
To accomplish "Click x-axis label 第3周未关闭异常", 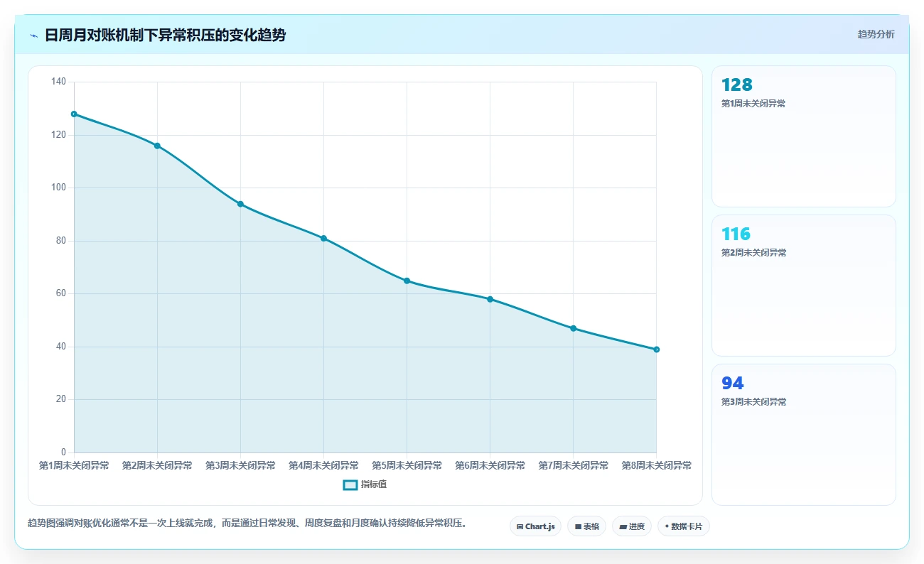I will click(240, 465).
